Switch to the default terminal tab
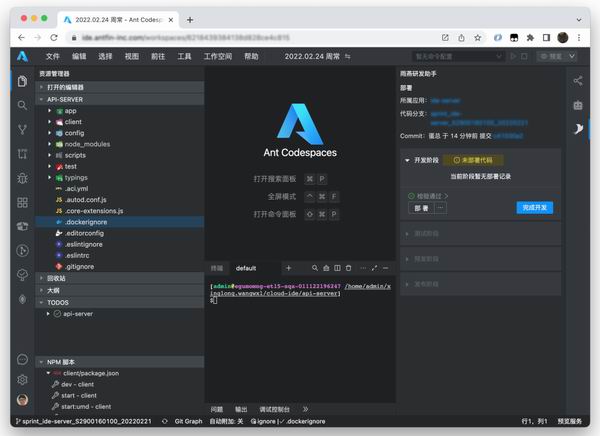 246,268
